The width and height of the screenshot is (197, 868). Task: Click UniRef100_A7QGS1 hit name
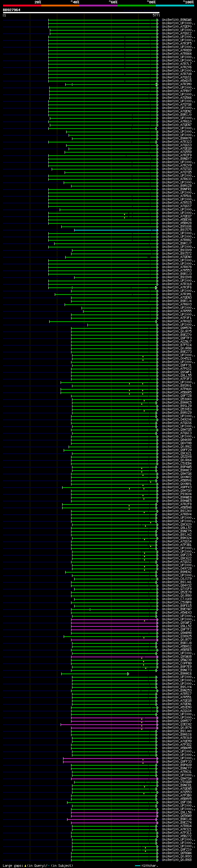[x=177, y=78]
